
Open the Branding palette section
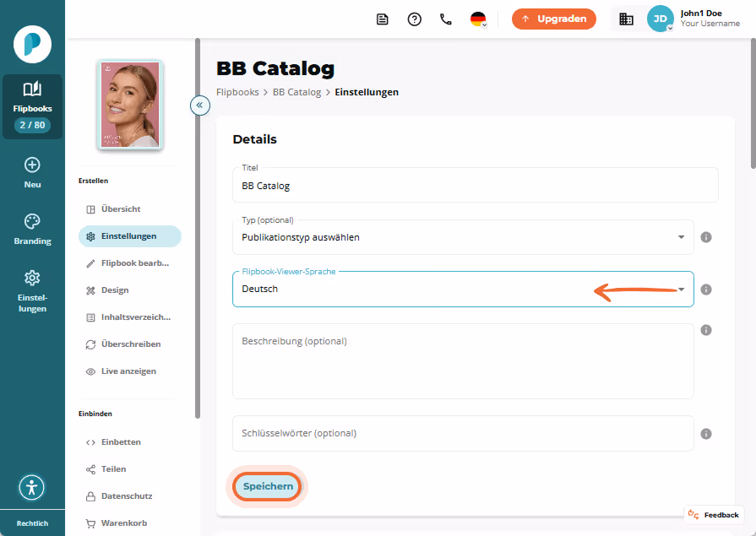(32, 230)
